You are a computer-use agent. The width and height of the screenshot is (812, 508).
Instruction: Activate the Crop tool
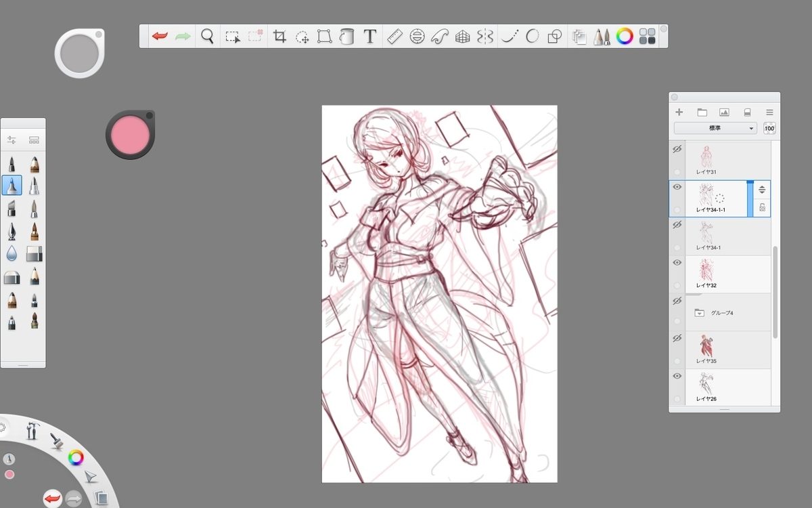[x=279, y=37]
